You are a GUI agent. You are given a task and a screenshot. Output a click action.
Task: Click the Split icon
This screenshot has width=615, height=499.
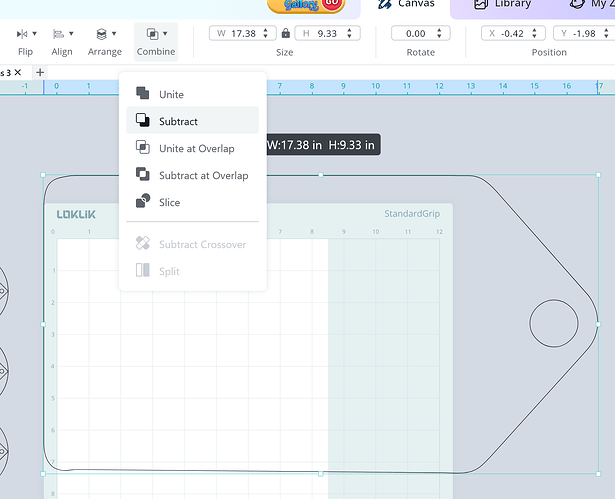coord(142,271)
